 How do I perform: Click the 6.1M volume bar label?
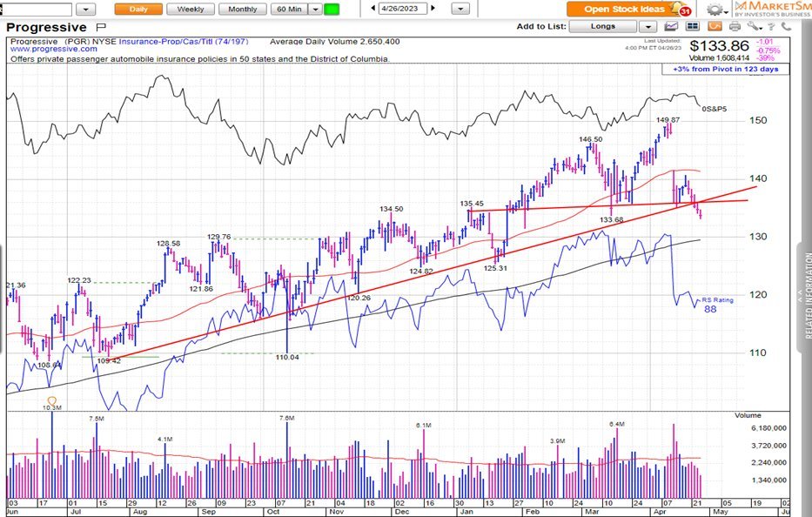pos(424,425)
